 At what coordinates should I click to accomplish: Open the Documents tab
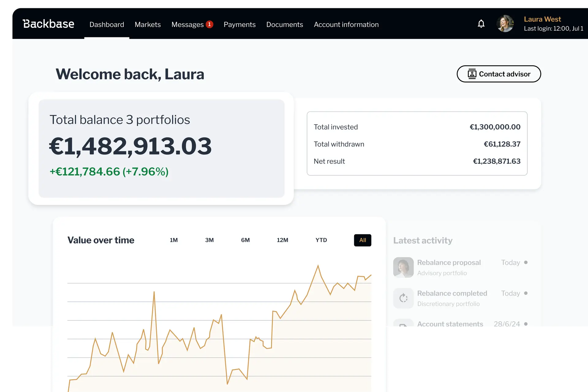tap(285, 24)
